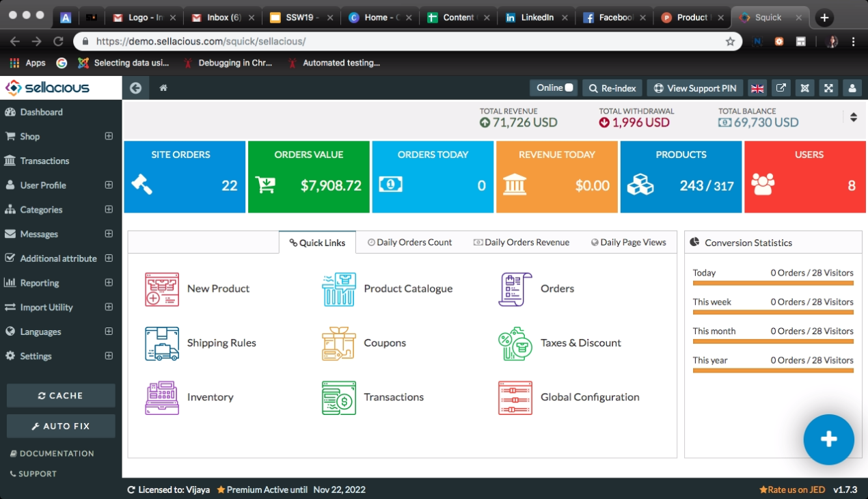This screenshot has width=868, height=499.
Task: Expand the Reporting sidebar submenu
Action: coord(109,282)
